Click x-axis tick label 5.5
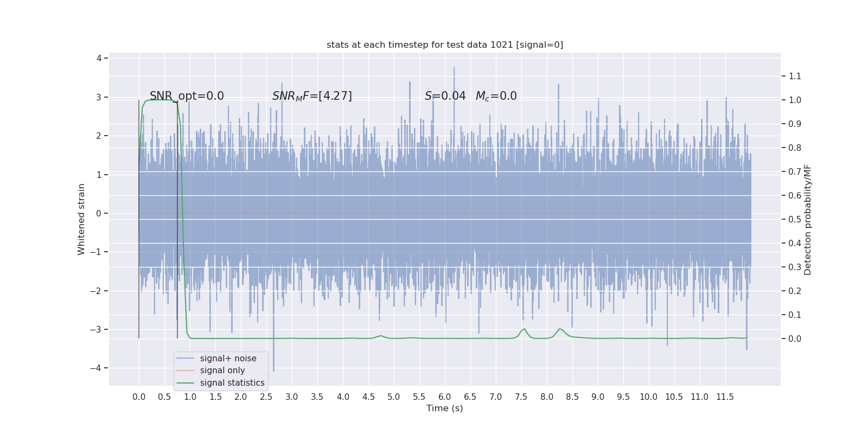 [x=419, y=397]
